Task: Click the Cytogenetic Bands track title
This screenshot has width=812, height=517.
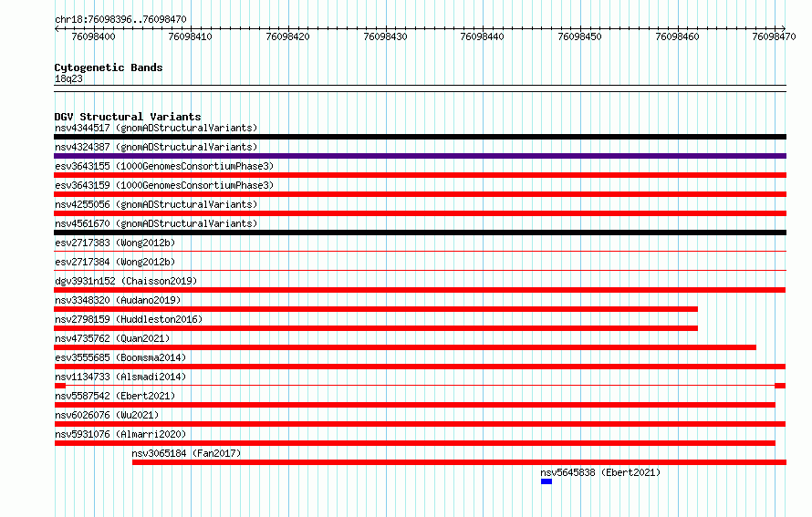Action: pos(109,67)
